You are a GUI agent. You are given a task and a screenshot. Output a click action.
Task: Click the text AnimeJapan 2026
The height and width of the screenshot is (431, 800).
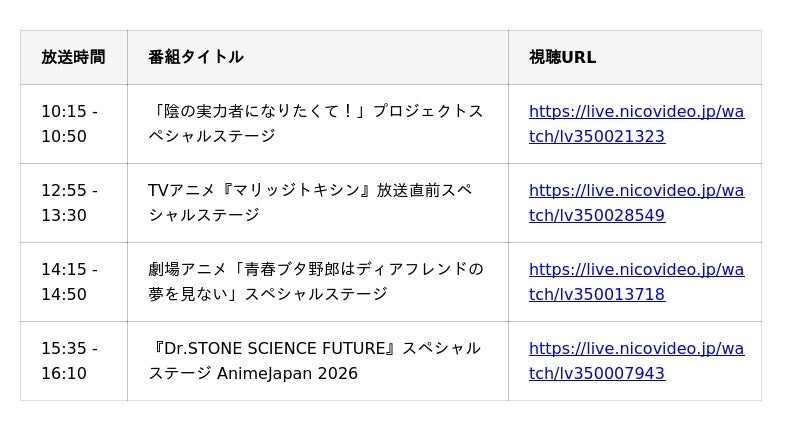[x=293, y=374]
